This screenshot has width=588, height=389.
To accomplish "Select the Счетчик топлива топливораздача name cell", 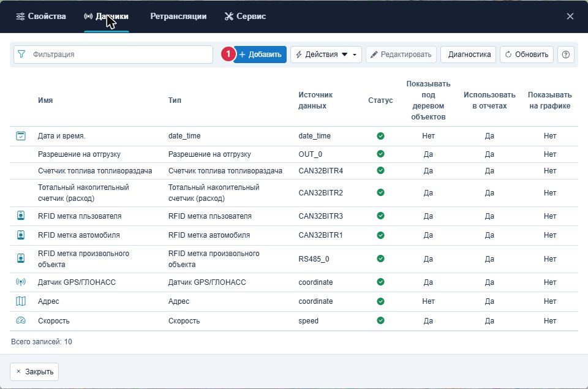I will coord(95,171).
